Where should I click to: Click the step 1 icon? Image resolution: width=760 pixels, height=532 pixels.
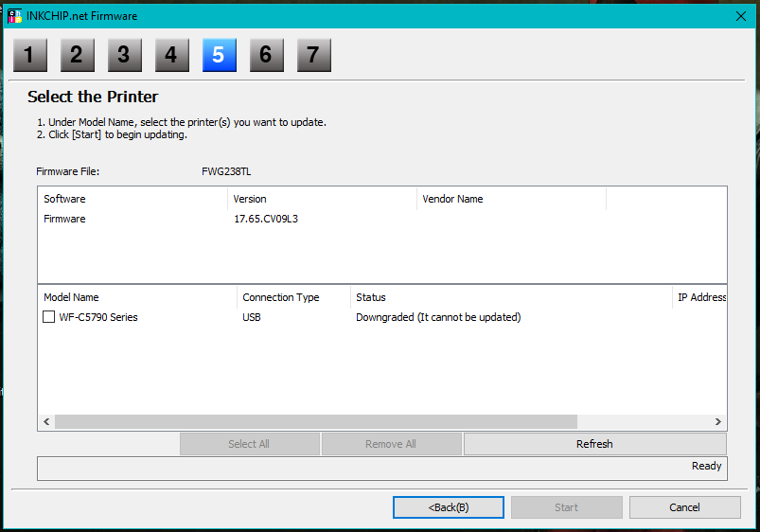(x=29, y=56)
